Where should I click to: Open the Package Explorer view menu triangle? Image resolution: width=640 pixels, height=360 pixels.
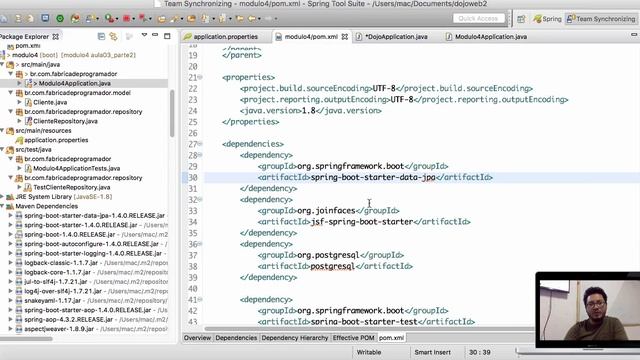(144, 36)
